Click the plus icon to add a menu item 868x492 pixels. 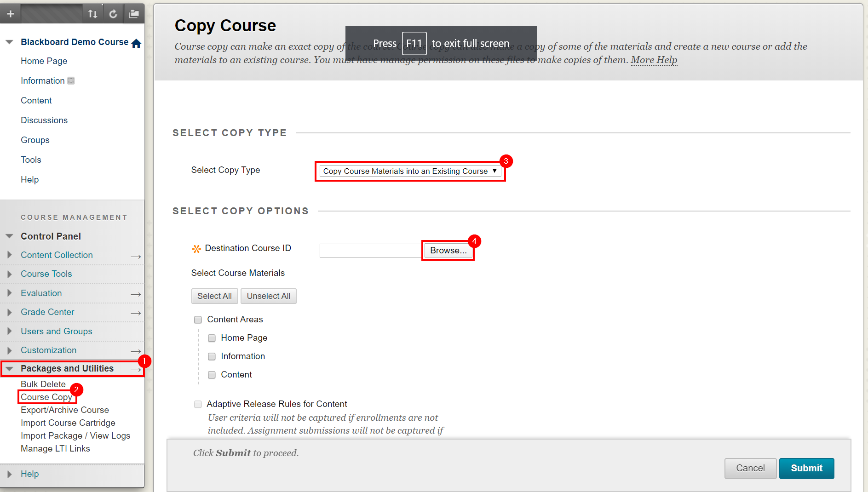10,13
